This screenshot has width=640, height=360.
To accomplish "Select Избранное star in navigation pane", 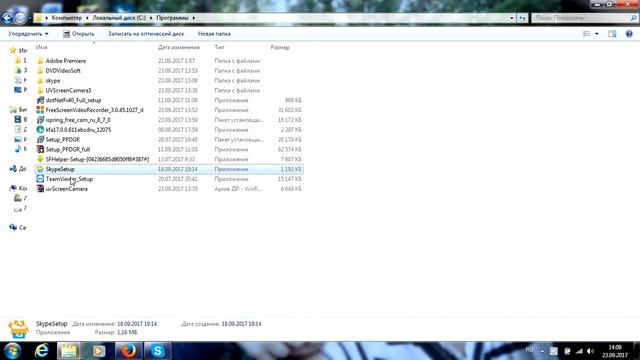I will point(13,50).
